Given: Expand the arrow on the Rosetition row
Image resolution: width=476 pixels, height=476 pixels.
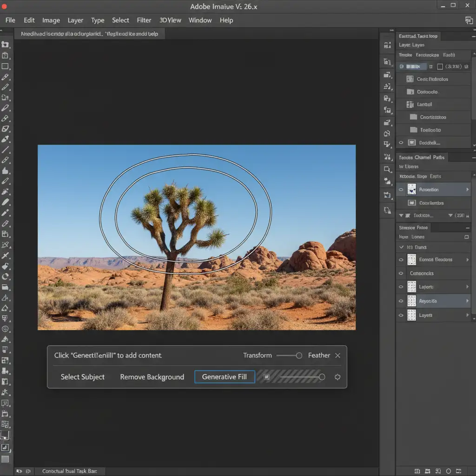Looking at the screenshot, I should point(467,190).
